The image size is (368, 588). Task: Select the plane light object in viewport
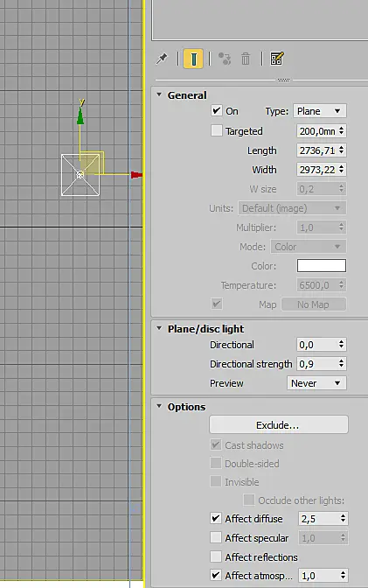click(80, 175)
